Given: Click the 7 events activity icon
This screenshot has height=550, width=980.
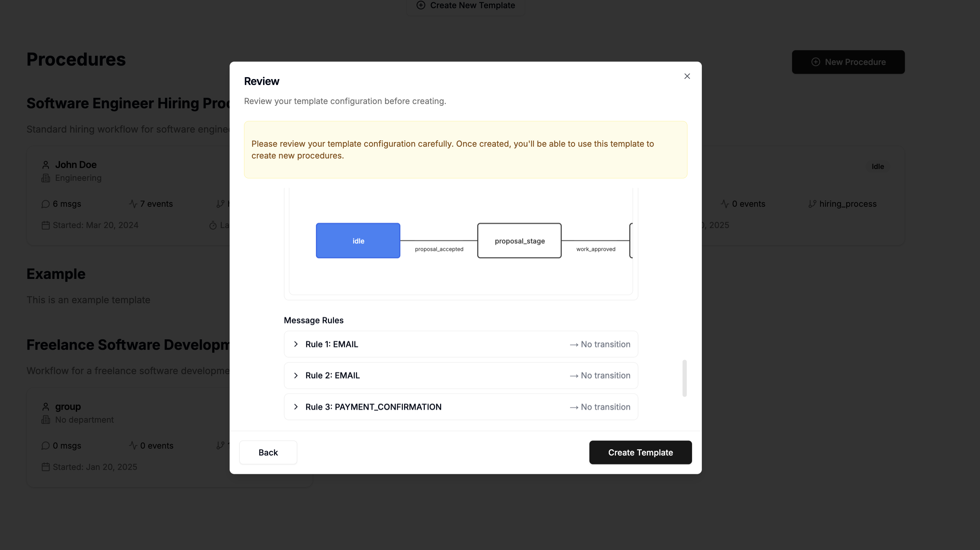Looking at the screenshot, I should click(133, 204).
